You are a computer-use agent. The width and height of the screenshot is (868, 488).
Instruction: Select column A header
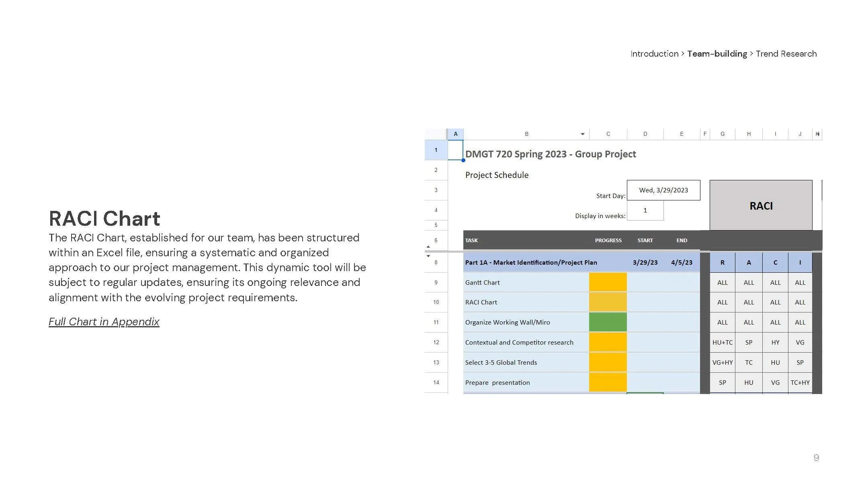coord(455,134)
